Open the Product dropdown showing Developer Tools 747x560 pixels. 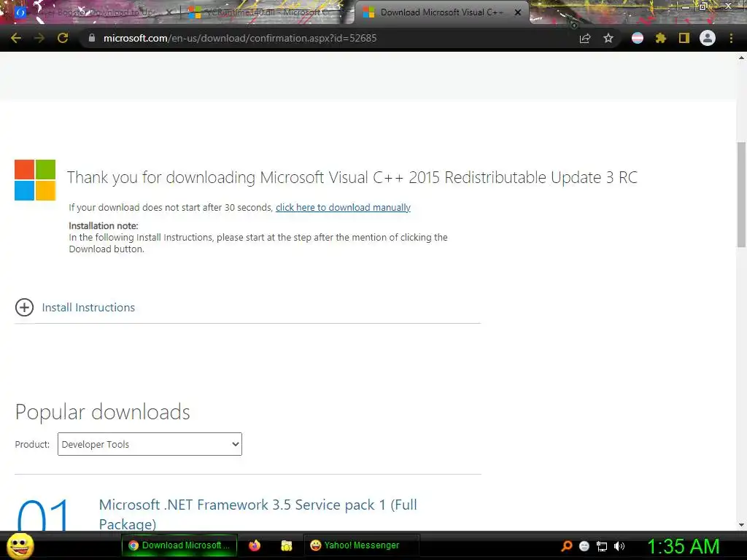[150, 444]
